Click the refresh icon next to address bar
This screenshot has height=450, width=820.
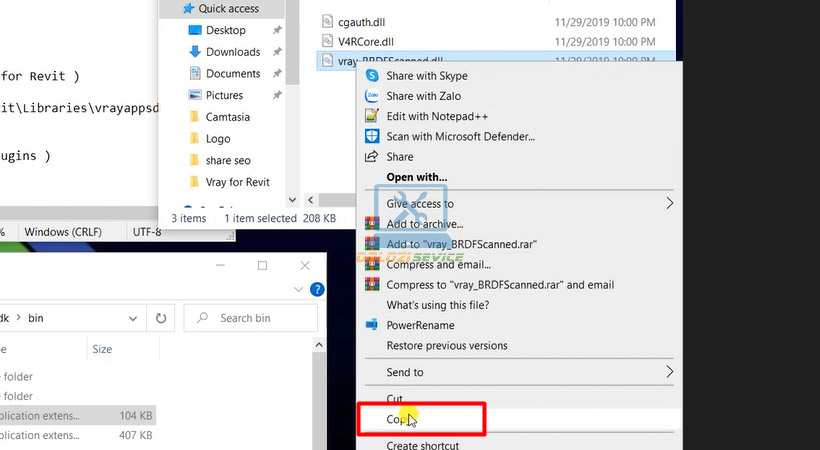tap(161, 318)
